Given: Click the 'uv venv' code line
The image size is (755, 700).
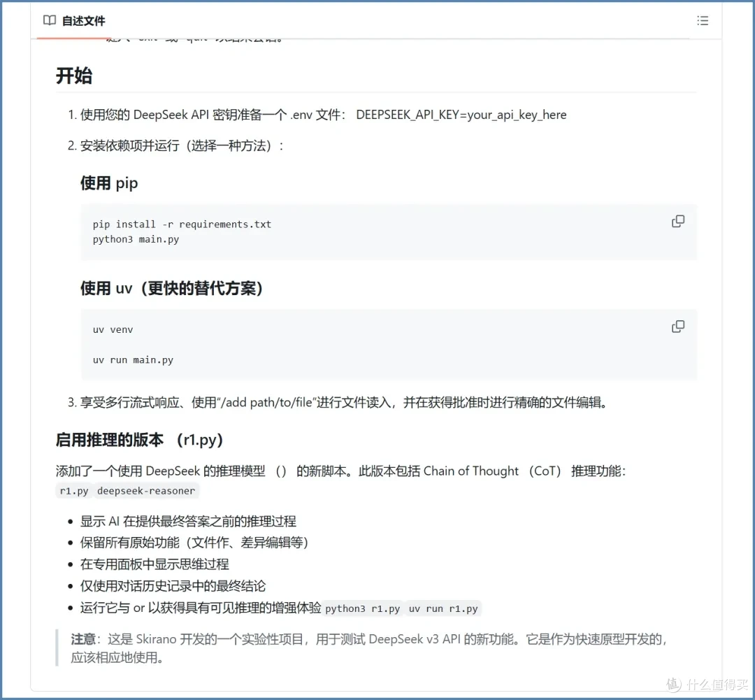Looking at the screenshot, I should point(113,329).
